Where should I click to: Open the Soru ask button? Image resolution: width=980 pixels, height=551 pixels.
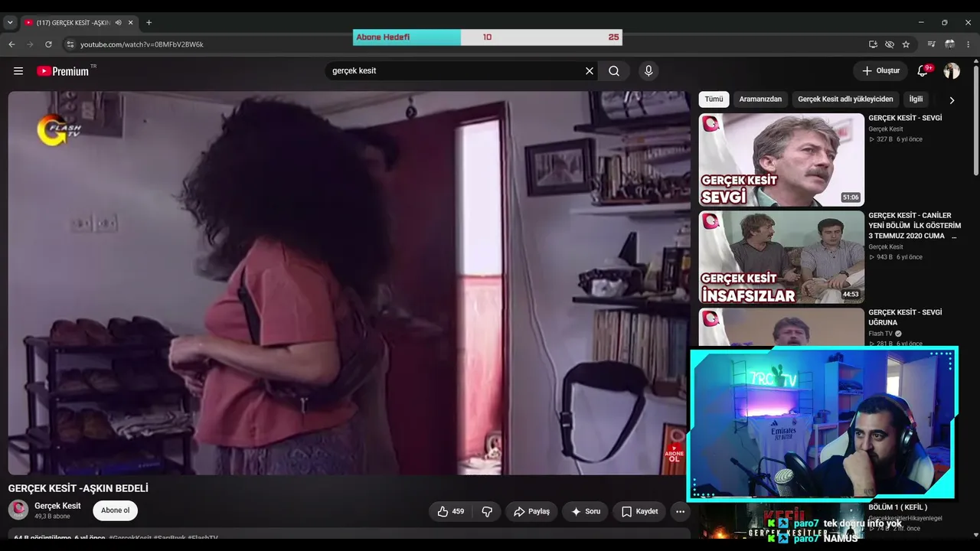pyautogui.click(x=585, y=511)
